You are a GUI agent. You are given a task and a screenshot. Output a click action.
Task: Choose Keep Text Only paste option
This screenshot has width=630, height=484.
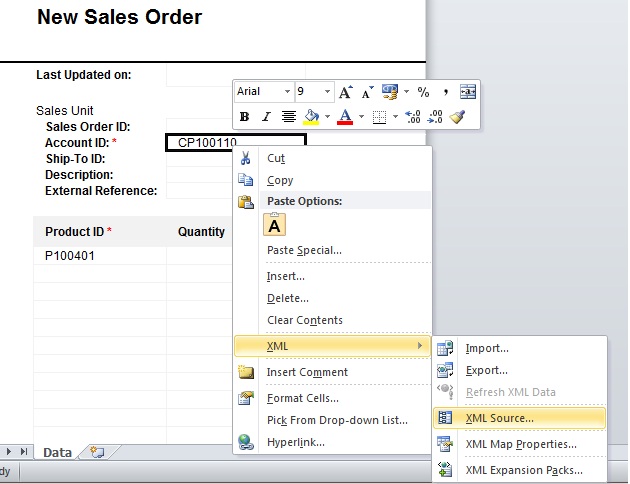pos(274,225)
